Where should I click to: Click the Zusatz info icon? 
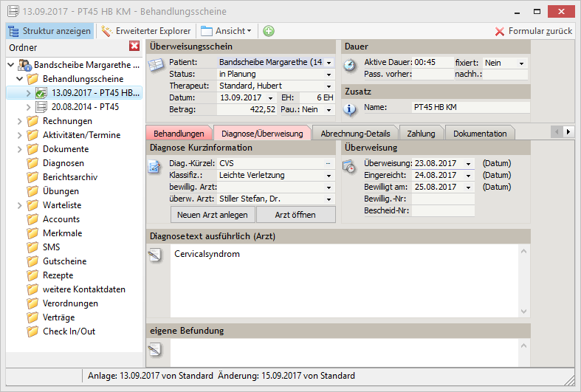click(350, 109)
